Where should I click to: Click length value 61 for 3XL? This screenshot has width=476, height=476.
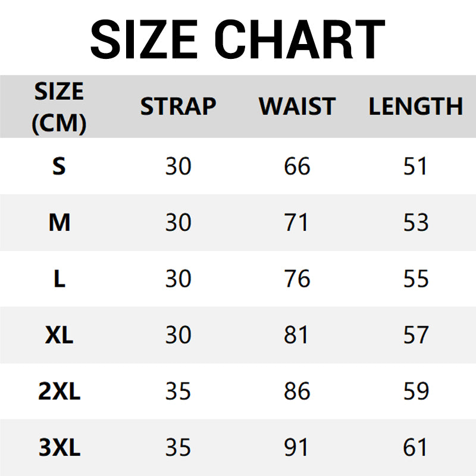tap(415, 447)
